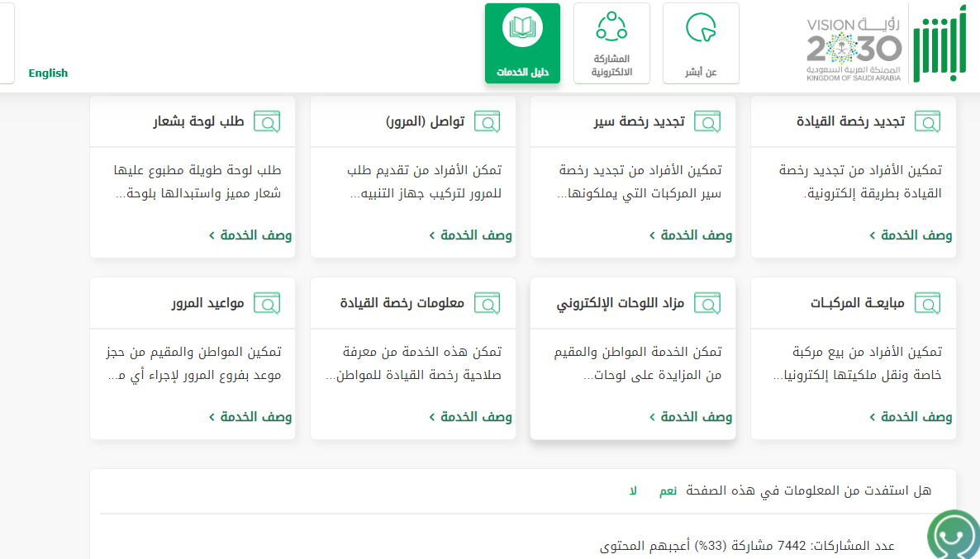
Task: Click icon beside مبايعة المركبات
Action: [x=928, y=303]
